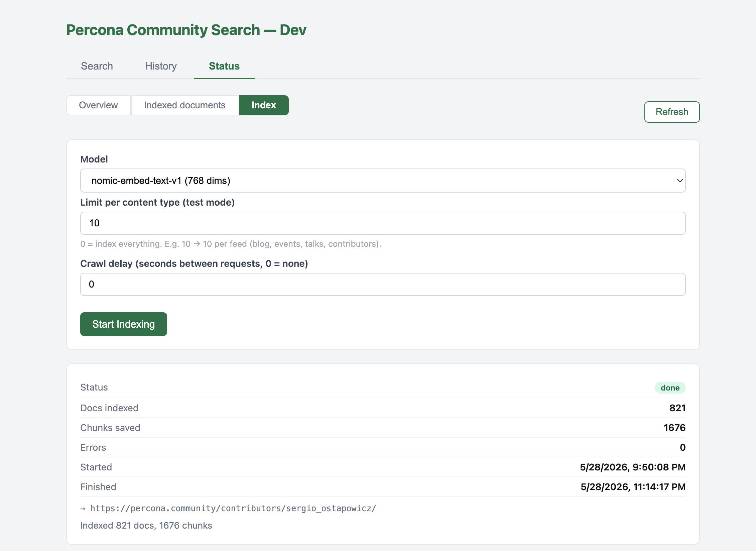Click the Started row label
Viewport: 756px width, 551px height.
[x=96, y=467]
